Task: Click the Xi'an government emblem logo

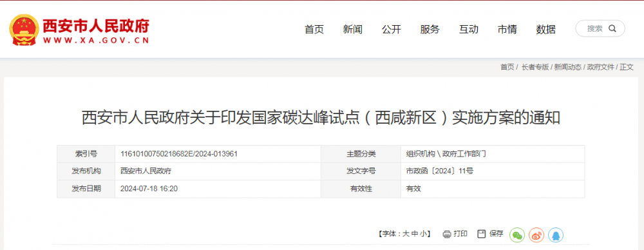Action: tap(24, 30)
